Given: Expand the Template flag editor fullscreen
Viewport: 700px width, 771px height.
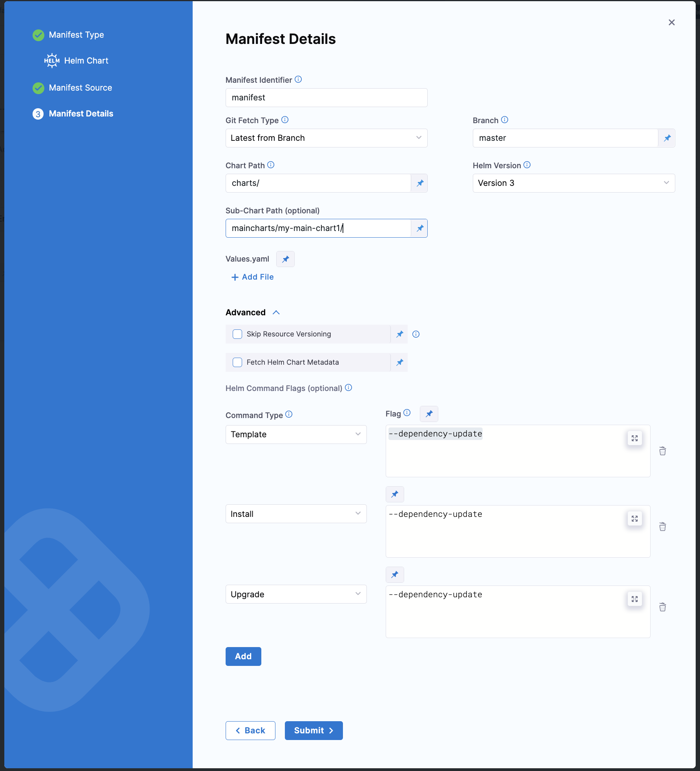Looking at the screenshot, I should coord(634,438).
